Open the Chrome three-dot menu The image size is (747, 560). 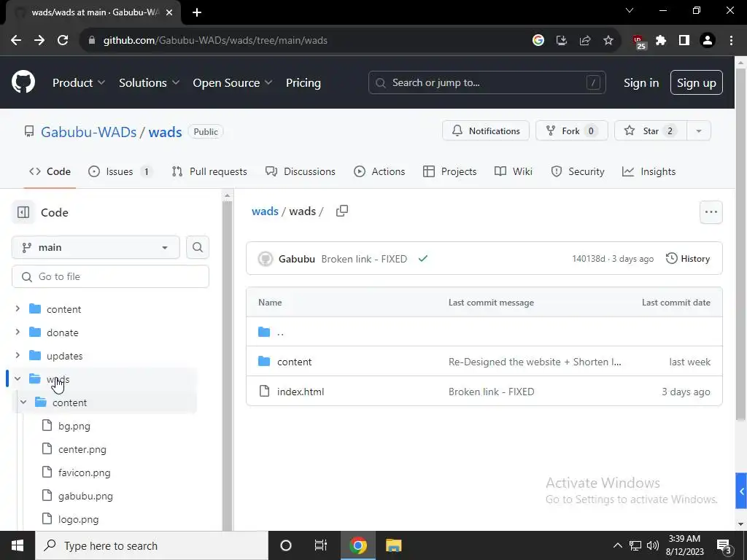pyautogui.click(x=731, y=41)
